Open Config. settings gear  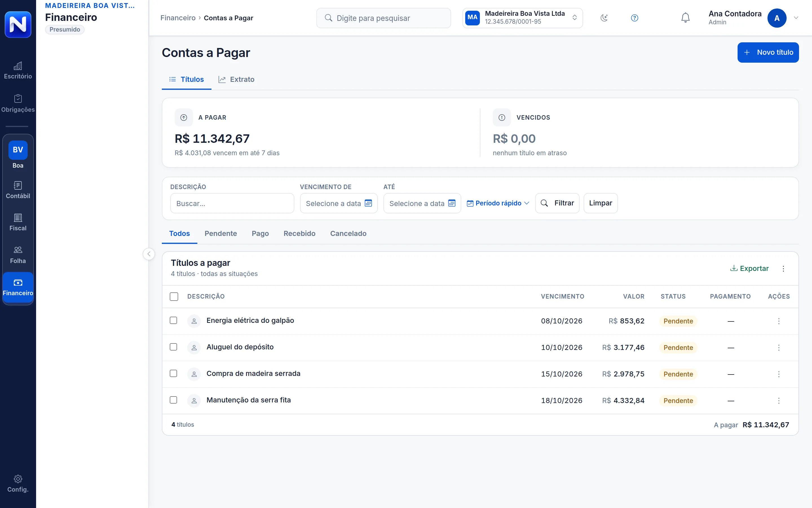point(18,484)
